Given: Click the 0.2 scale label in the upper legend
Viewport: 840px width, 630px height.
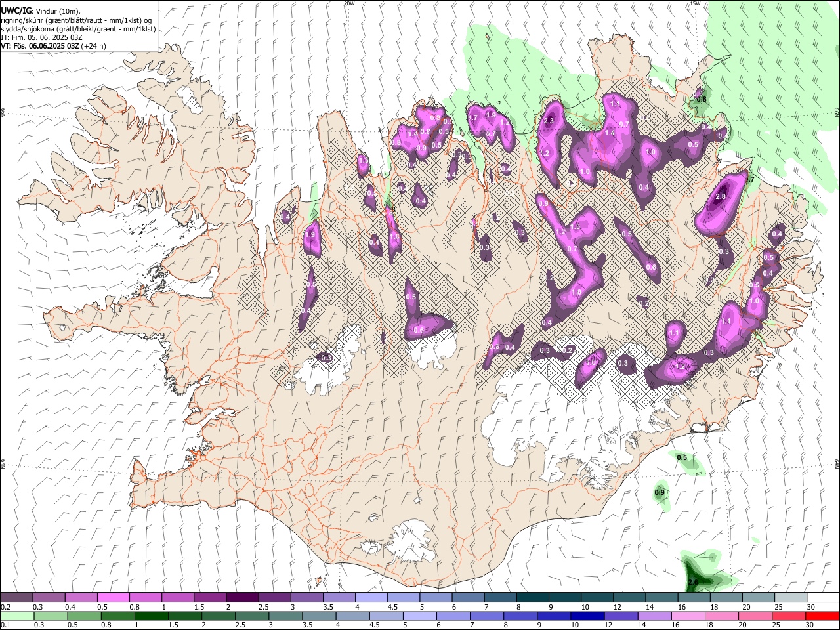Looking at the screenshot, I should tap(6, 607).
